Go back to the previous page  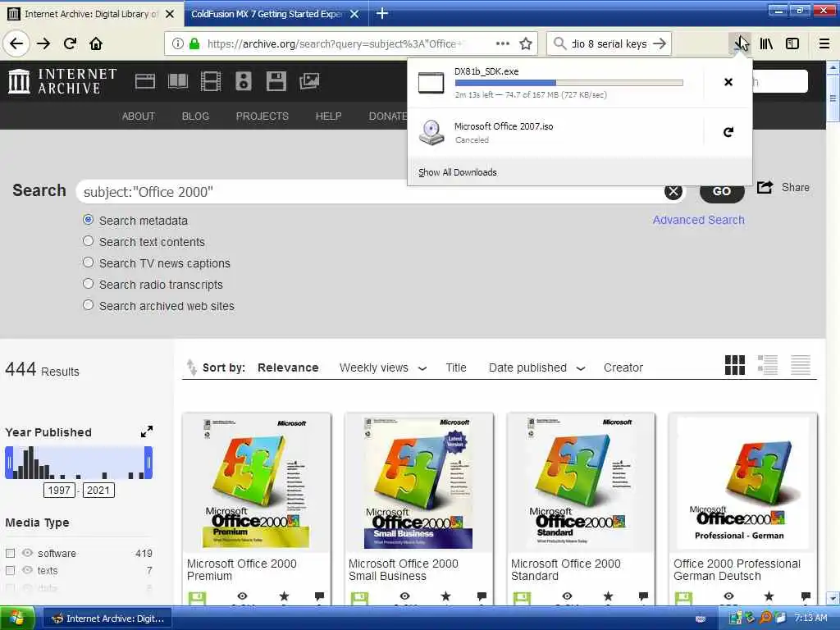click(16, 43)
